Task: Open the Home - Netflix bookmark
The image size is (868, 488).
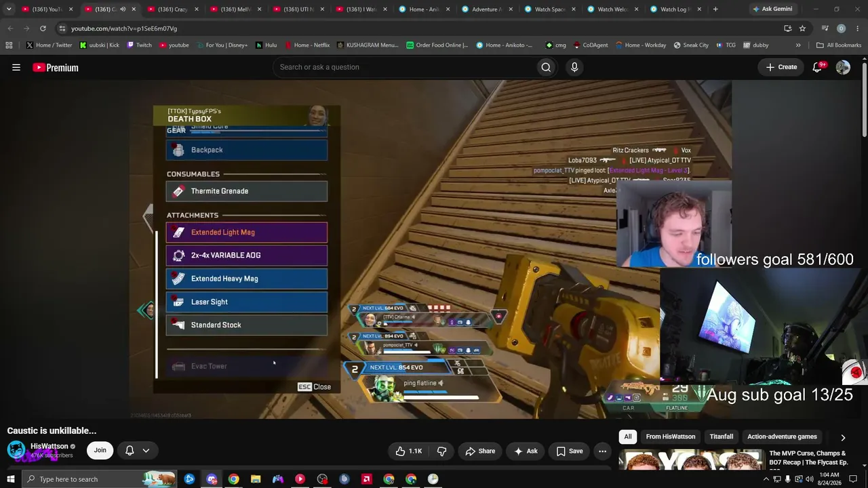Action: point(307,45)
